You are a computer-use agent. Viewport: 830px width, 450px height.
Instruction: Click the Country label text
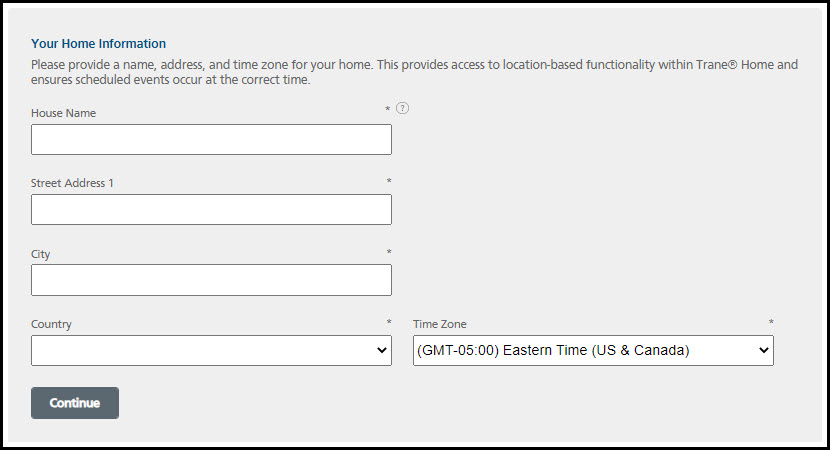[51, 324]
